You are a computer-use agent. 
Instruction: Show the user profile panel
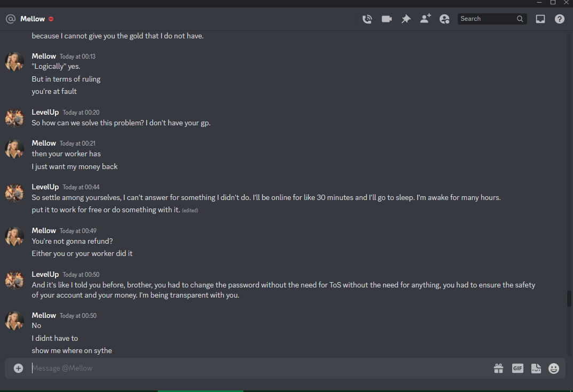(444, 19)
